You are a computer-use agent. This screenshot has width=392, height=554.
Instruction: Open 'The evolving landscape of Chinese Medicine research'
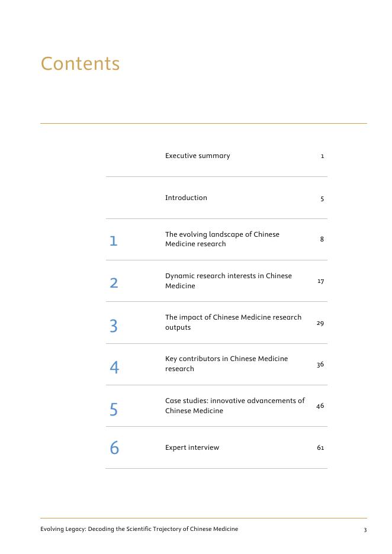222,239
